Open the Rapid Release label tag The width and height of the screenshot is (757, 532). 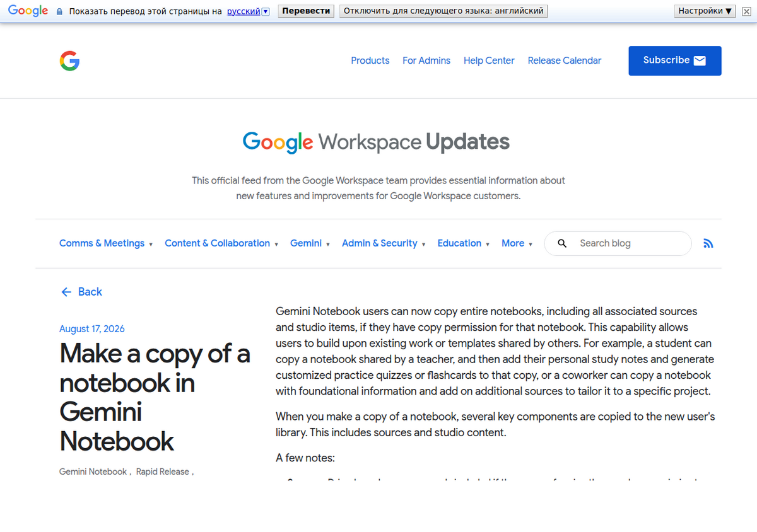(x=163, y=471)
